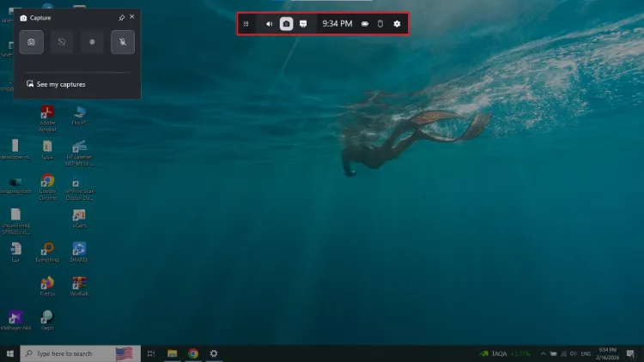Viewport: 644px width, 362px height.
Task: Start recording with the round record button
Action: coord(92,42)
